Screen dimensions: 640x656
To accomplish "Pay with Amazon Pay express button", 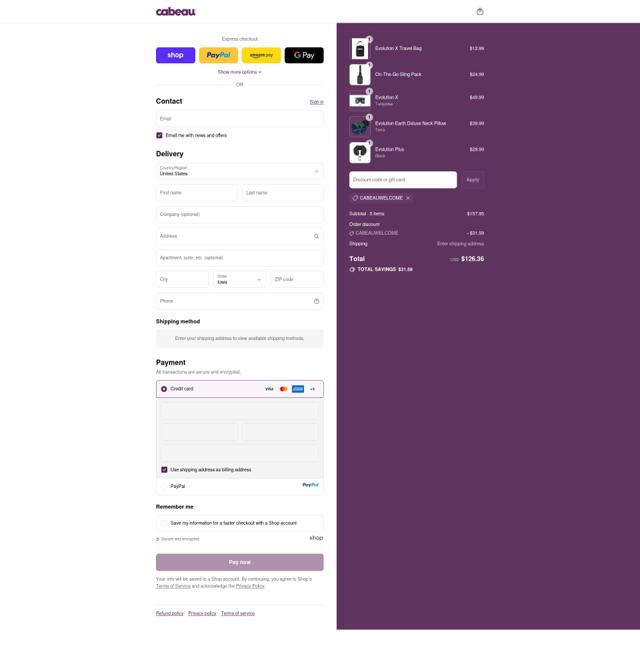I will (261, 55).
